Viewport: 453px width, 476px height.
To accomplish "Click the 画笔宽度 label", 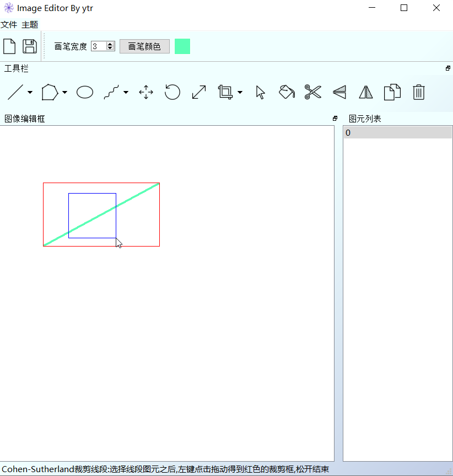I will click(x=71, y=46).
